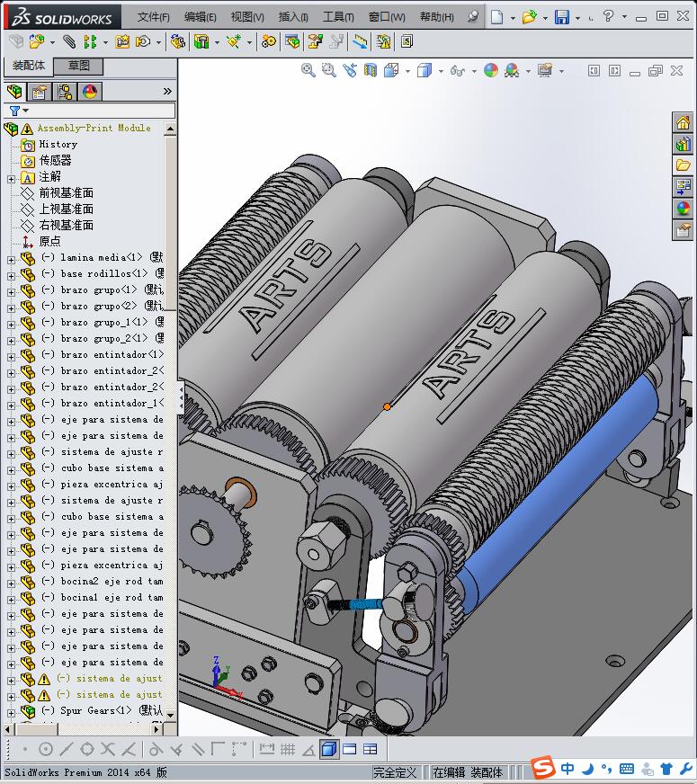Open View Orientation dropdown arrow
Viewport: 697px width, 784px height.
(407, 71)
